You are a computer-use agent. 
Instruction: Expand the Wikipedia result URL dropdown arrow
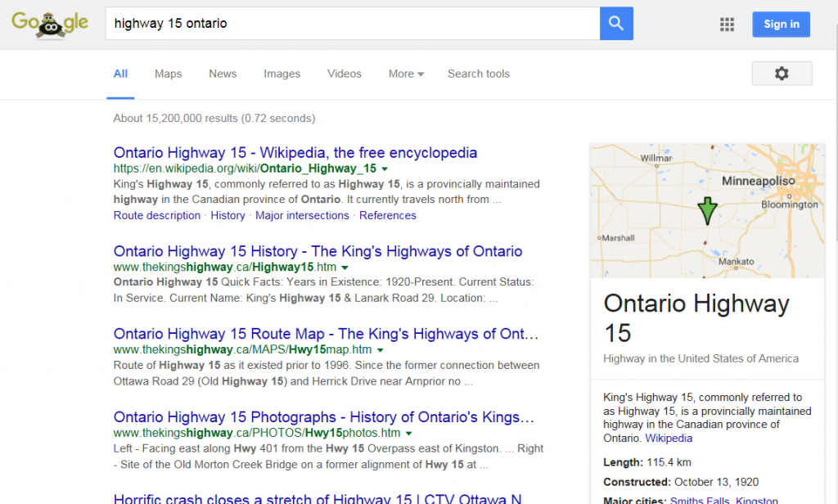[x=385, y=169]
